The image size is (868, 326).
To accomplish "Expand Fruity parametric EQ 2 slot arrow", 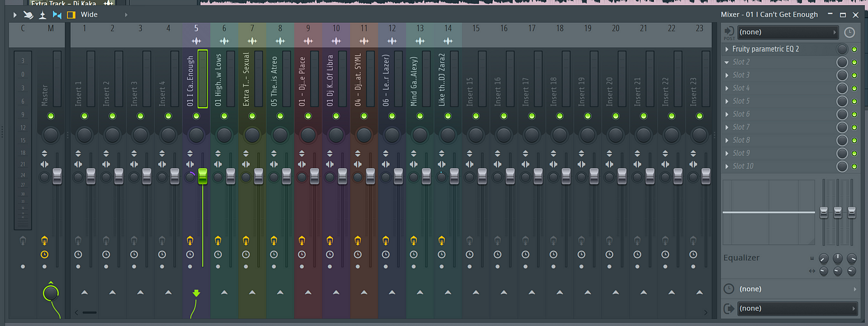I will click(x=727, y=49).
